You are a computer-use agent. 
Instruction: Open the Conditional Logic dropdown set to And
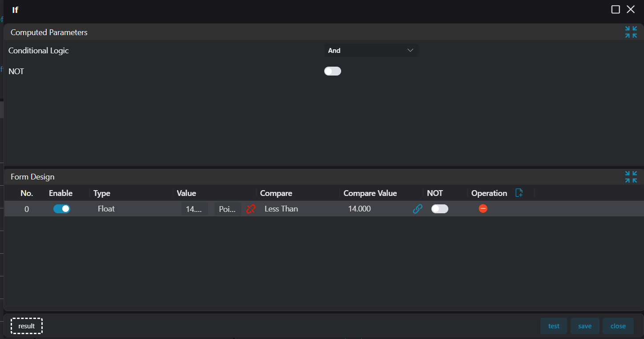tap(370, 51)
